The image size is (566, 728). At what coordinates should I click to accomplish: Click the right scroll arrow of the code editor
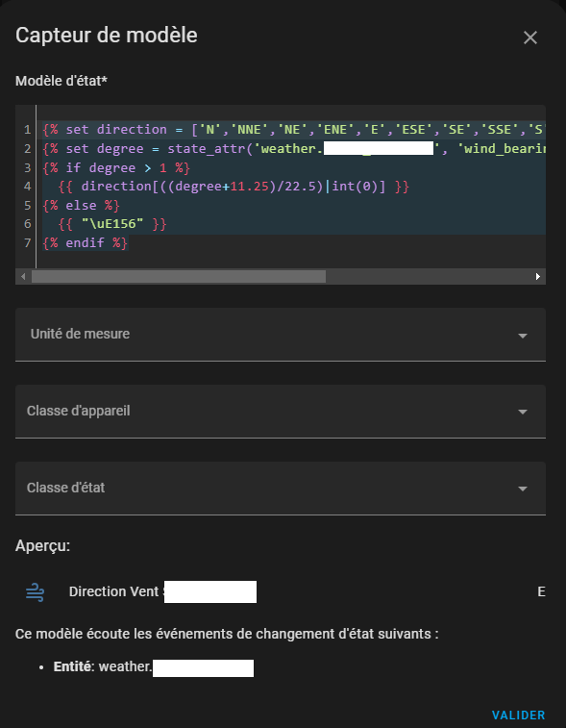538,276
